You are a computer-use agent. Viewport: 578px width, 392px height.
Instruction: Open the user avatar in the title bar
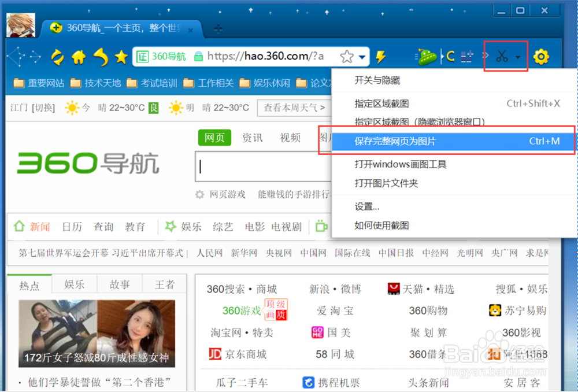(x=21, y=25)
